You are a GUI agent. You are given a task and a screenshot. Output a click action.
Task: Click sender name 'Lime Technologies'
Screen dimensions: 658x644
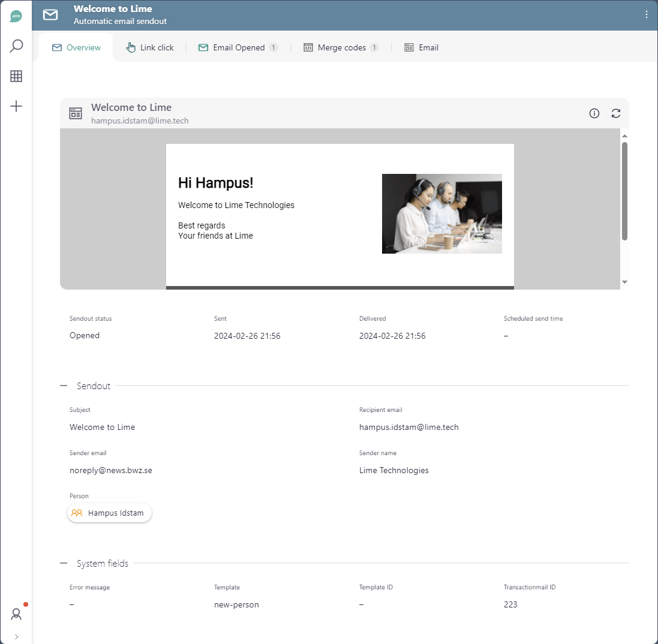tap(393, 470)
